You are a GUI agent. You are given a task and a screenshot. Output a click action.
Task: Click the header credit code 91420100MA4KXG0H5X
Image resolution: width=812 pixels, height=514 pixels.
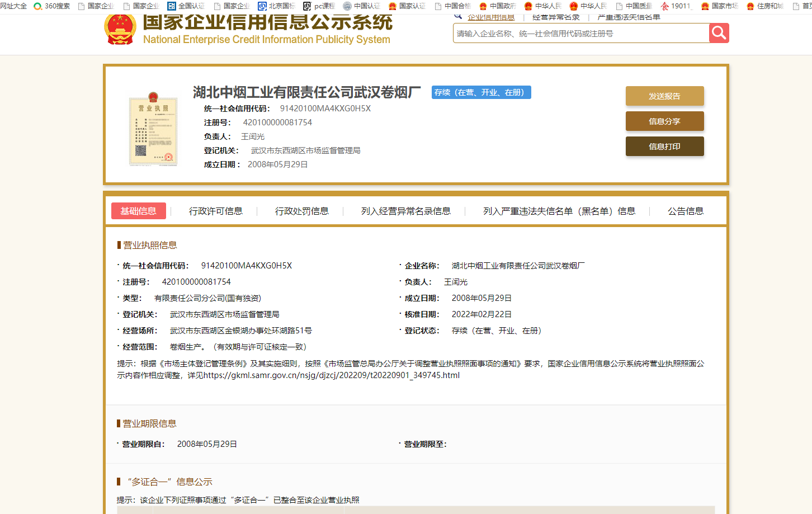pos(325,109)
